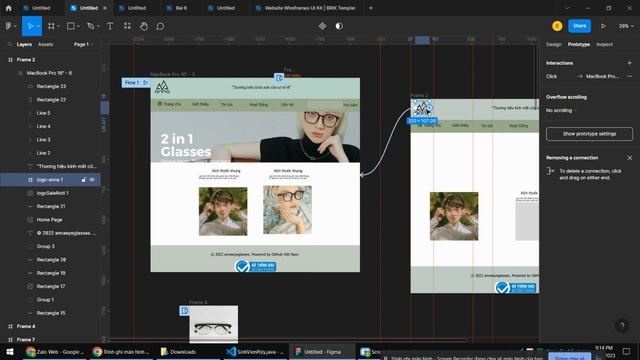Select the Pen tool
This screenshot has height=360, width=640.
(x=90, y=26)
